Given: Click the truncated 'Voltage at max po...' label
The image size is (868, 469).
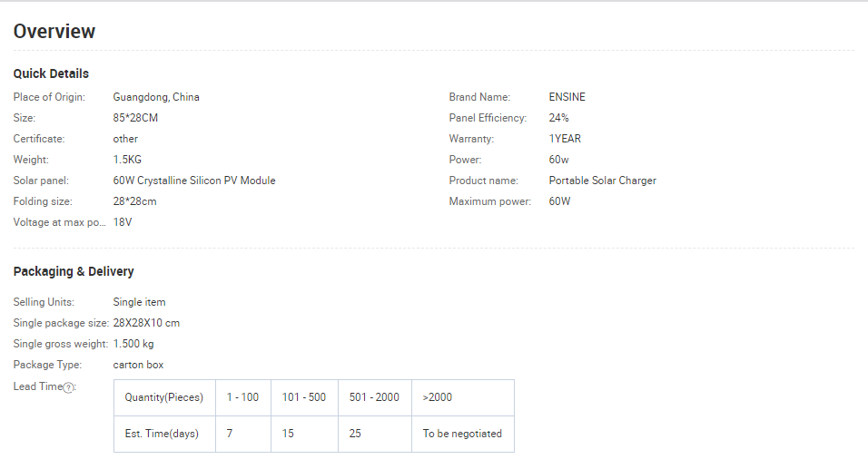Looking at the screenshot, I should tap(59, 222).
